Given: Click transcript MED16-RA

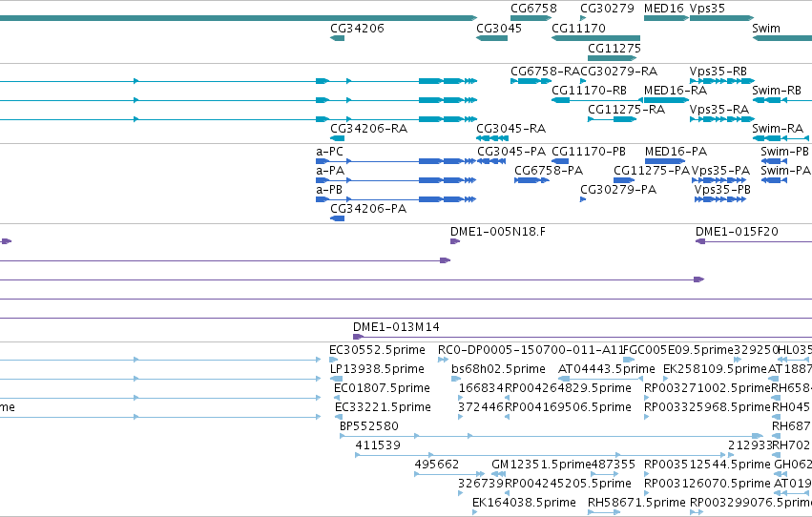Looking at the screenshot, I should tap(666, 100).
